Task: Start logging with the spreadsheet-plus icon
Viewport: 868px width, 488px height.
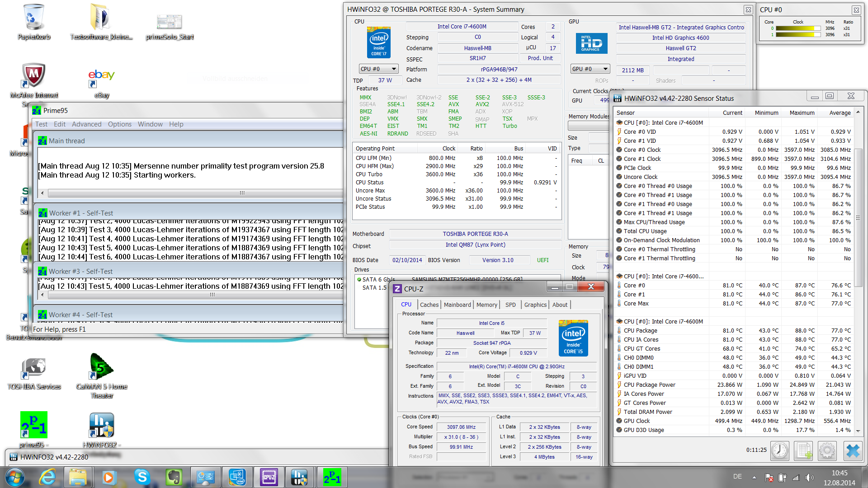Action: point(803,450)
